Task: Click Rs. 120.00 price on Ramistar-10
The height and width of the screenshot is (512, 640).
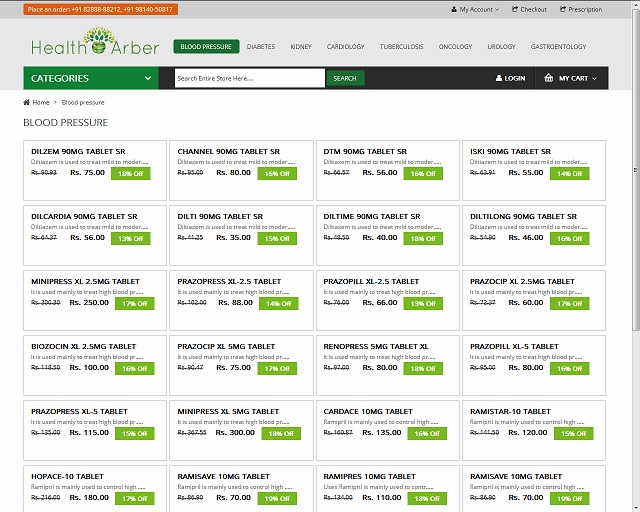Action: coord(528,432)
